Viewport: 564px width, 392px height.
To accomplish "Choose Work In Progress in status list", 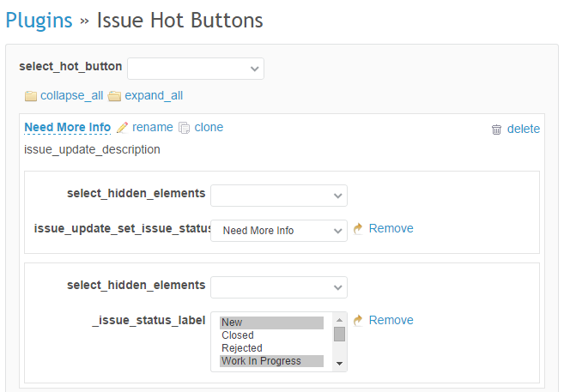I will point(271,361).
